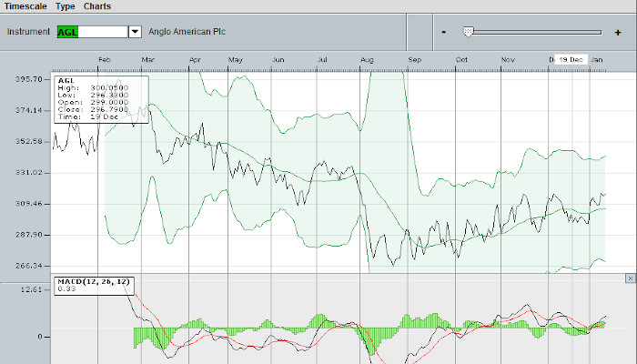The image size is (637, 364).
Task: Click the plus zoom-in button
Action: point(619,32)
